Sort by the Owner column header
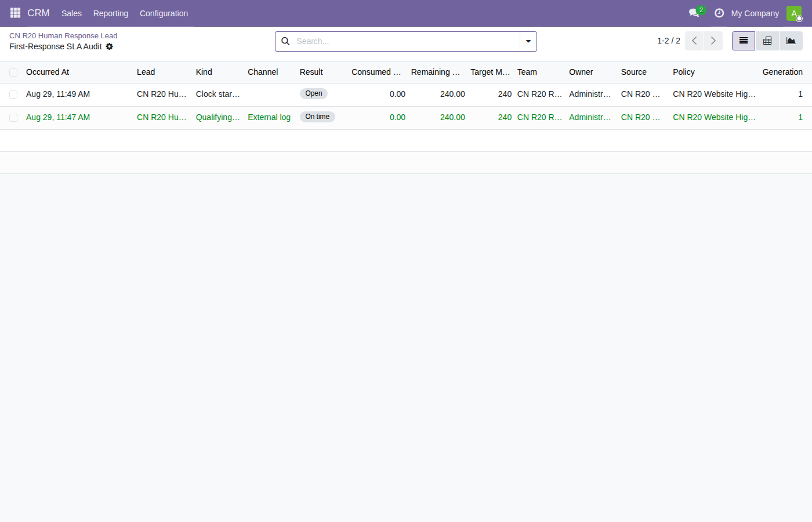The image size is (812, 522). [581, 72]
